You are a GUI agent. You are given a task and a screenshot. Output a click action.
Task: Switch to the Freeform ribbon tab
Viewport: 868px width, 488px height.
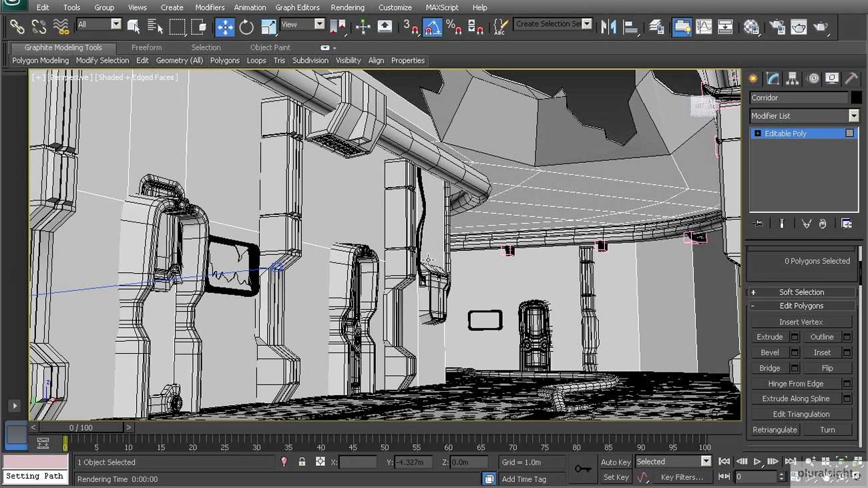click(146, 47)
